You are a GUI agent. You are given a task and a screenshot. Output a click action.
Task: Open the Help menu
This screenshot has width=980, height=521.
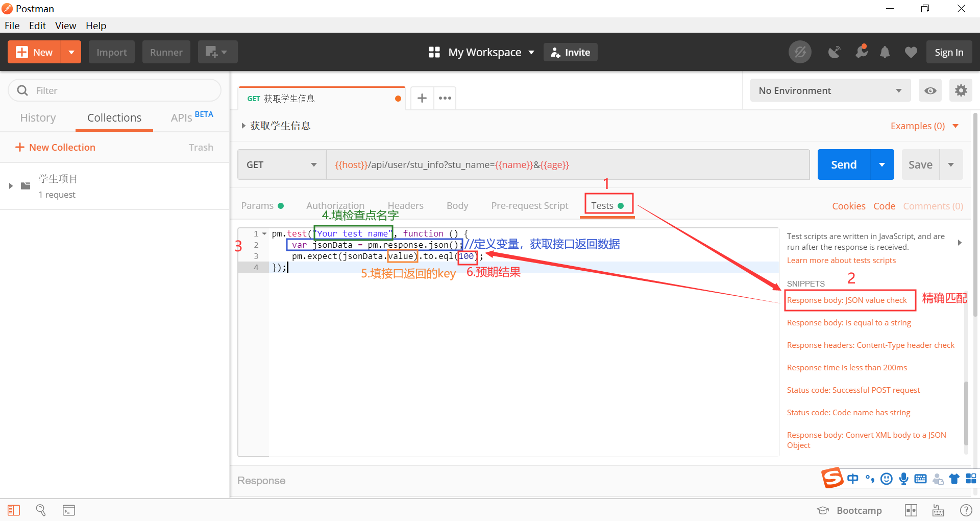96,26
